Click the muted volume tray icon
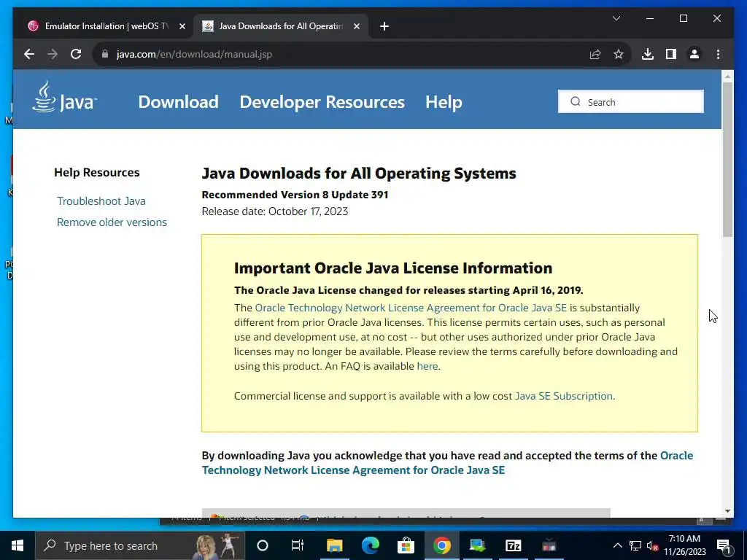This screenshot has height=560, width=747. tap(652, 545)
